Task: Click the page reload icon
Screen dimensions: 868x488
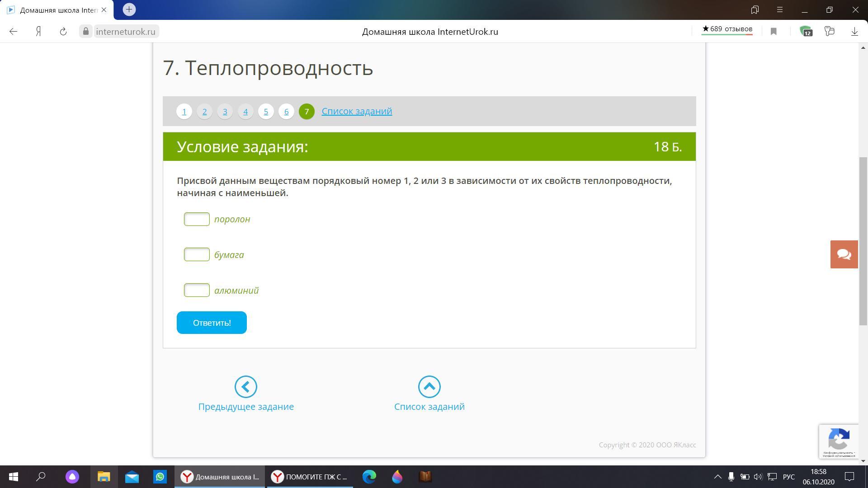Action: tap(63, 32)
